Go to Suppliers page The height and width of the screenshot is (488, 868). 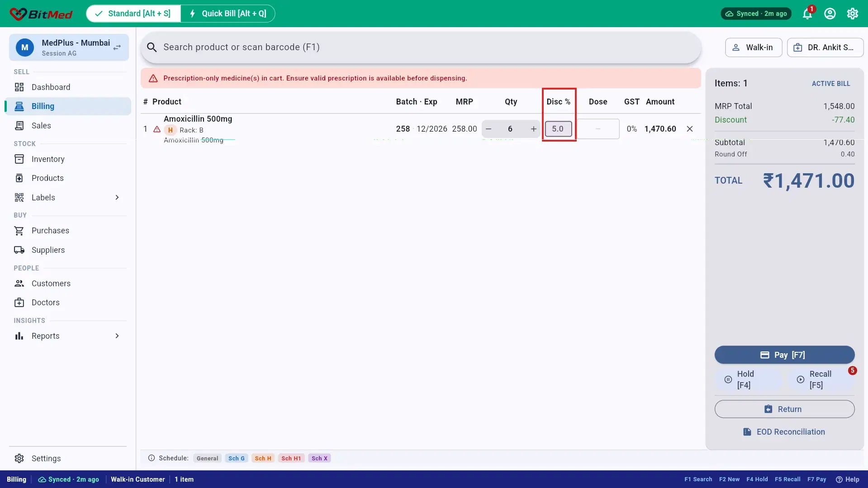(x=68, y=250)
